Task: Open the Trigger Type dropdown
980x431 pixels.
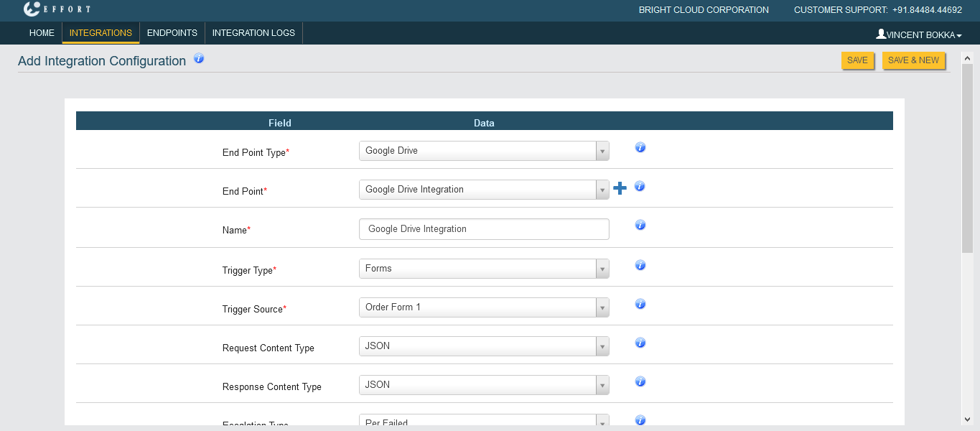Action: [x=484, y=269]
